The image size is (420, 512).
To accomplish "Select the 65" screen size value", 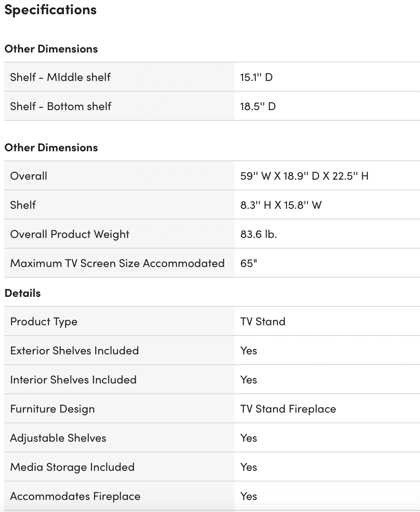I will [248, 263].
